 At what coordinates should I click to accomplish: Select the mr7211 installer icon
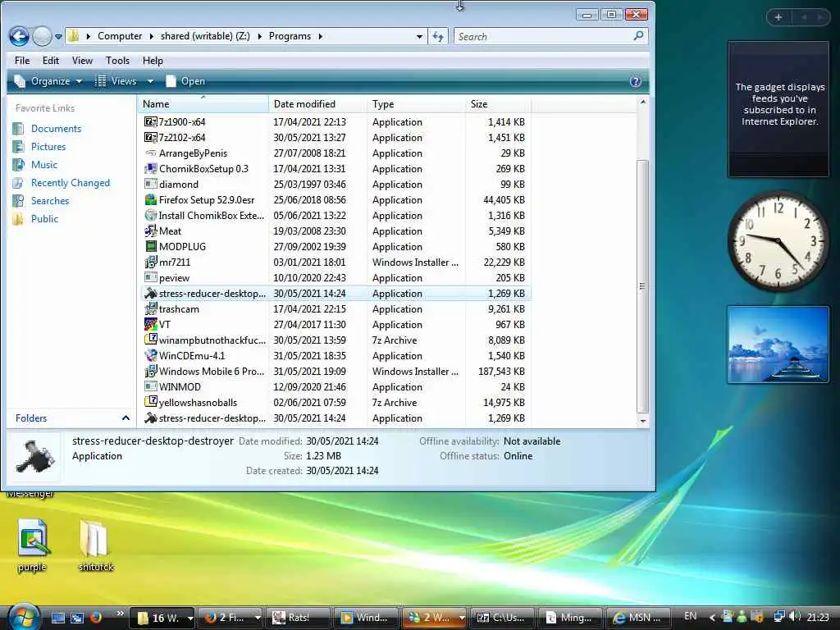151,262
